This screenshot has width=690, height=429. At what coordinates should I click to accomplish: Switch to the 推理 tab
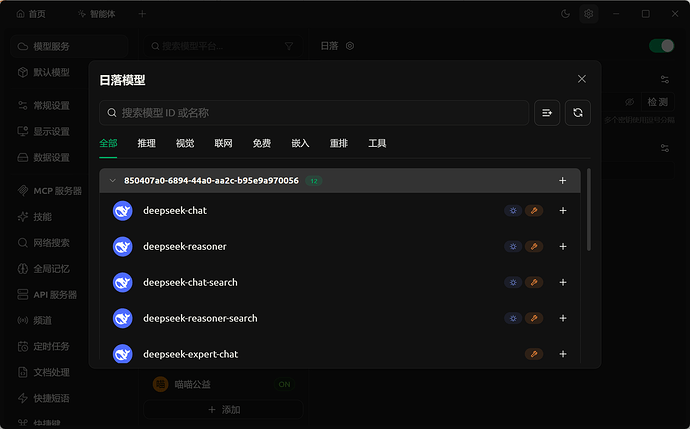147,143
